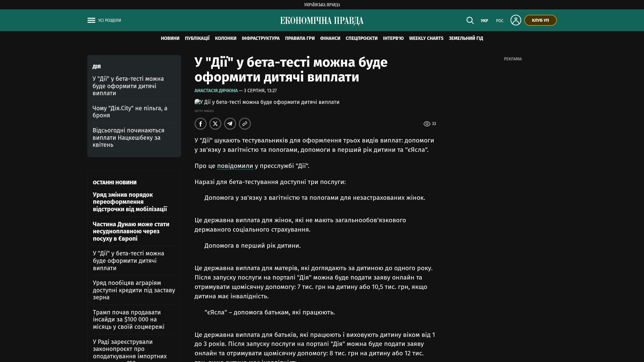Share article on X (Twitter) icon
Screen dimensions: 644x362
215,124
